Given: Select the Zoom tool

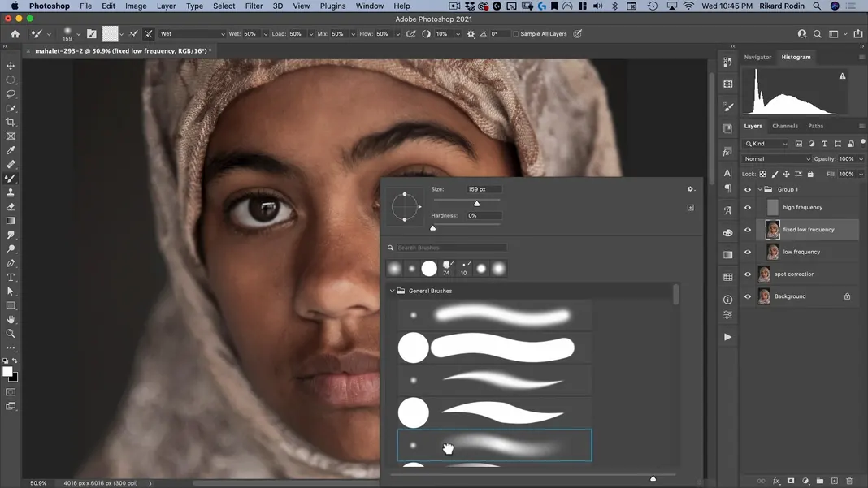Looking at the screenshot, I should coord(11,334).
